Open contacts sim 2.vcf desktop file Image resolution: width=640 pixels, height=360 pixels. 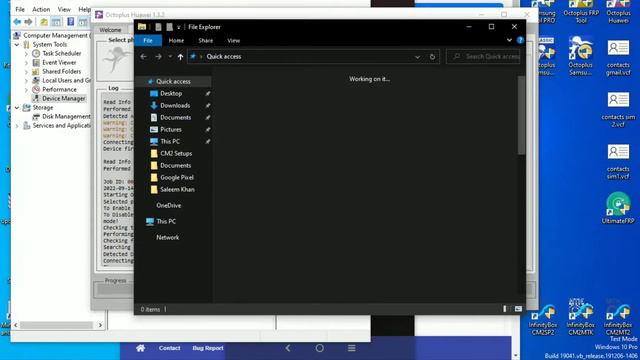click(x=618, y=109)
